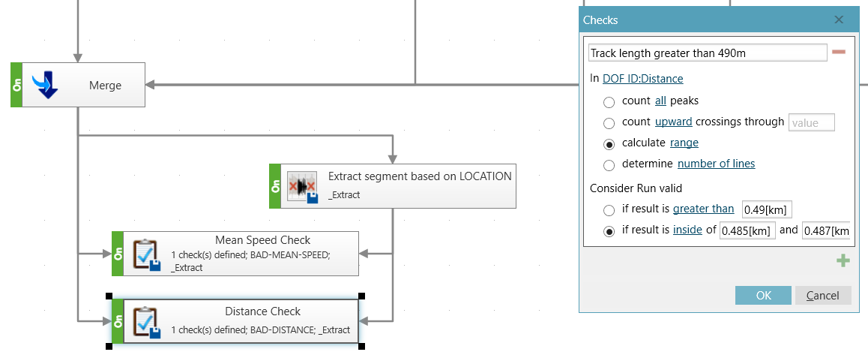Click the check name text field

[x=706, y=53]
